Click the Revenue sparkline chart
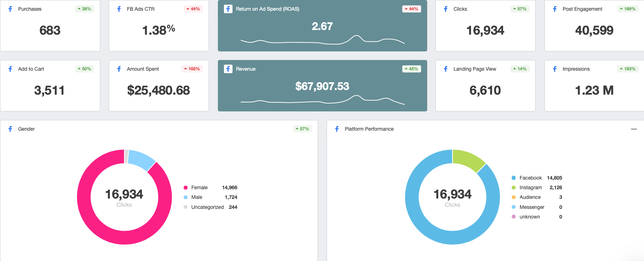644x261 pixels. pos(322,100)
